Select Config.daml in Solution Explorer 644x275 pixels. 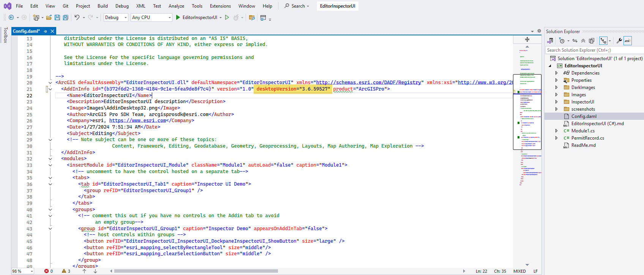[x=584, y=116]
